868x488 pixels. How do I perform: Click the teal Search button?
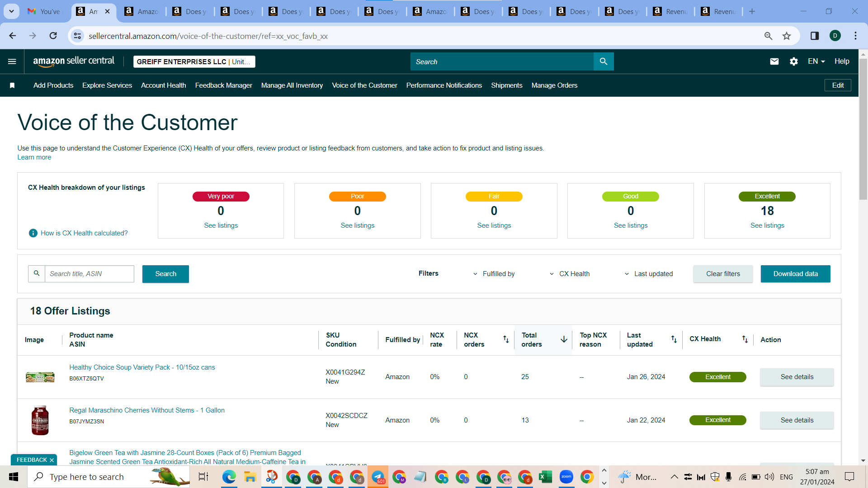pyautogui.click(x=165, y=274)
